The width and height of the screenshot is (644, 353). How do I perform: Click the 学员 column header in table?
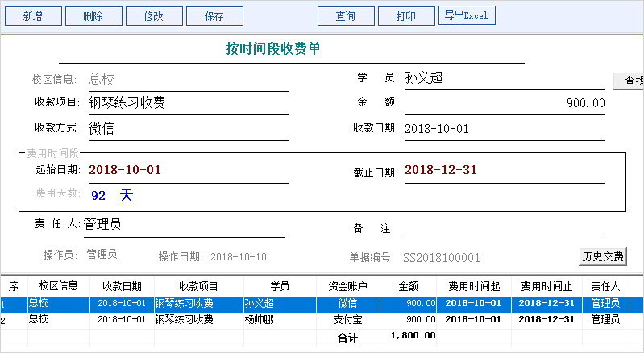click(x=280, y=286)
